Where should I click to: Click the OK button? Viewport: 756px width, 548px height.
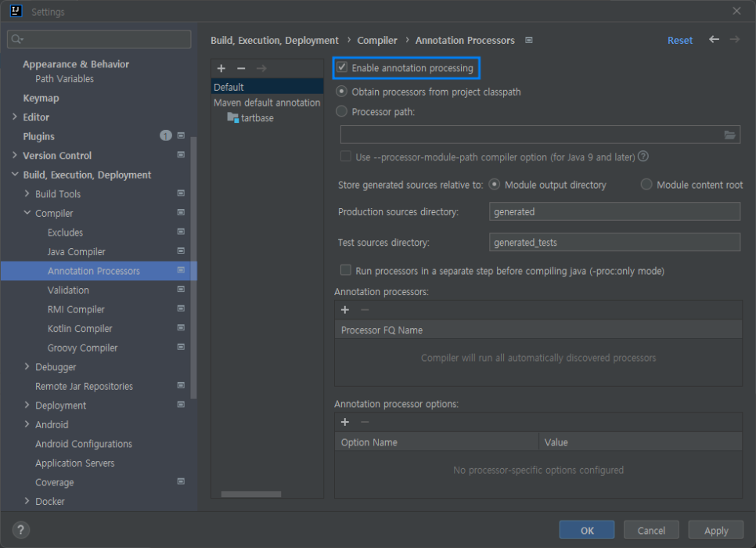point(587,530)
